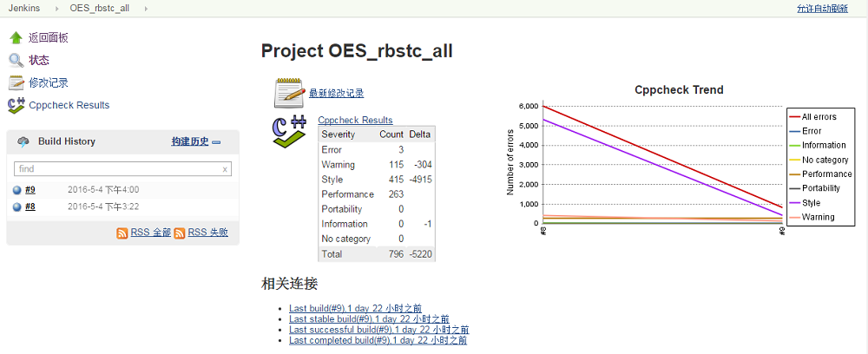
Task: Click the magnifier status icon
Action: tap(16, 60)
